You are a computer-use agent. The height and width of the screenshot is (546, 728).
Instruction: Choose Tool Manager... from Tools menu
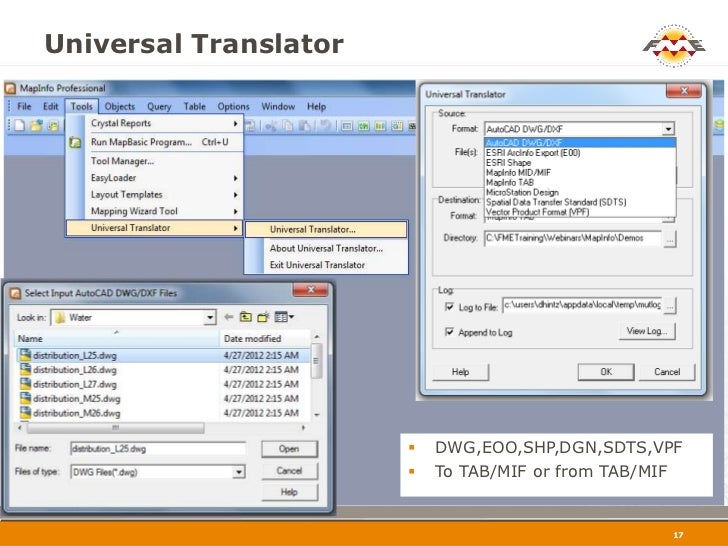coord(155,161)
